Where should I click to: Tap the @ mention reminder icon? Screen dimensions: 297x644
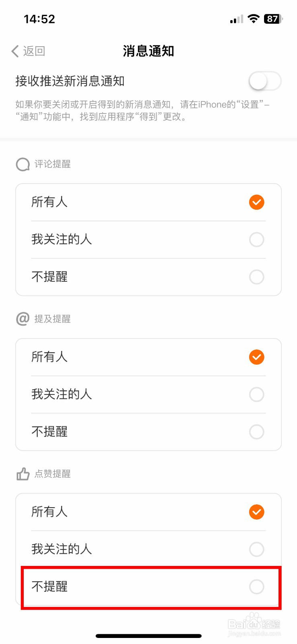pos(23,319)
